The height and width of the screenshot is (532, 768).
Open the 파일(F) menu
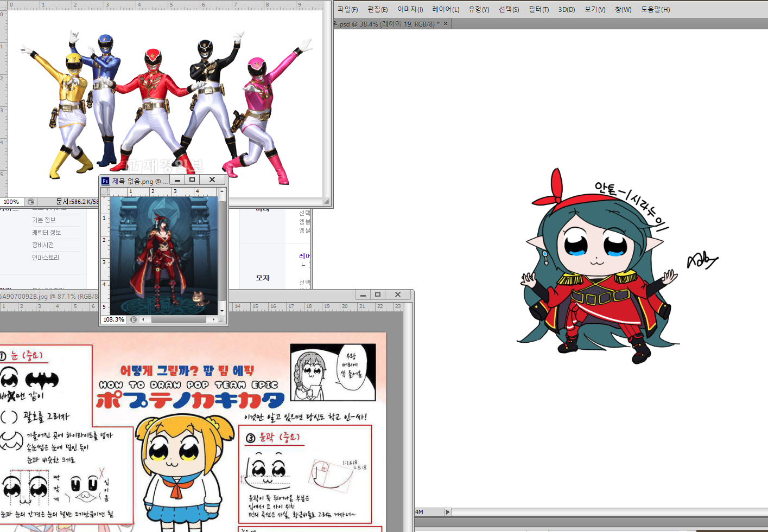click(347, 9)
